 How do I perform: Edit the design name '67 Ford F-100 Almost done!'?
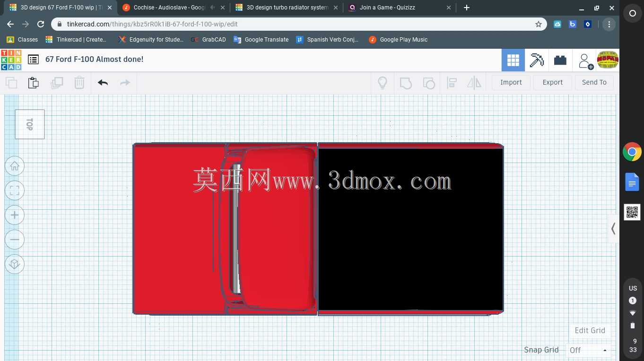[94, 59]
